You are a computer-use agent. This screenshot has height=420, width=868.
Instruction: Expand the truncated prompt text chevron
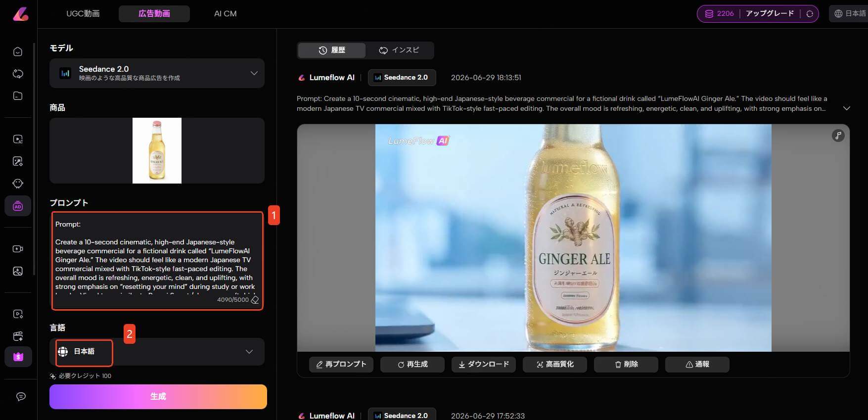click(847, 108)
